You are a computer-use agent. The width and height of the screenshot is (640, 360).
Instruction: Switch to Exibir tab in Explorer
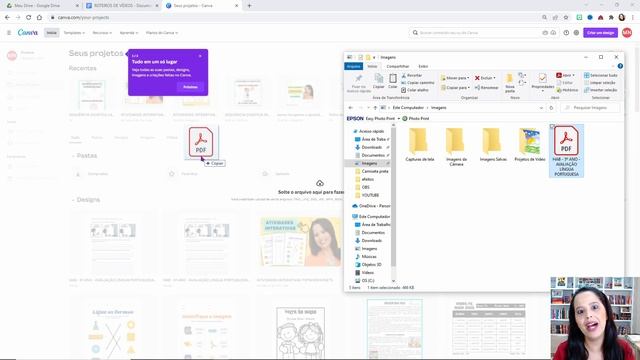tap(423, 66)
